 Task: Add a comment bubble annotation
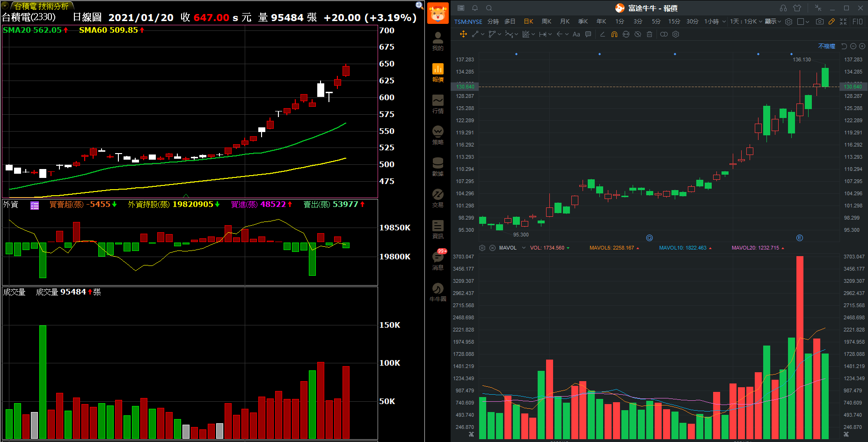coord(588,34)
